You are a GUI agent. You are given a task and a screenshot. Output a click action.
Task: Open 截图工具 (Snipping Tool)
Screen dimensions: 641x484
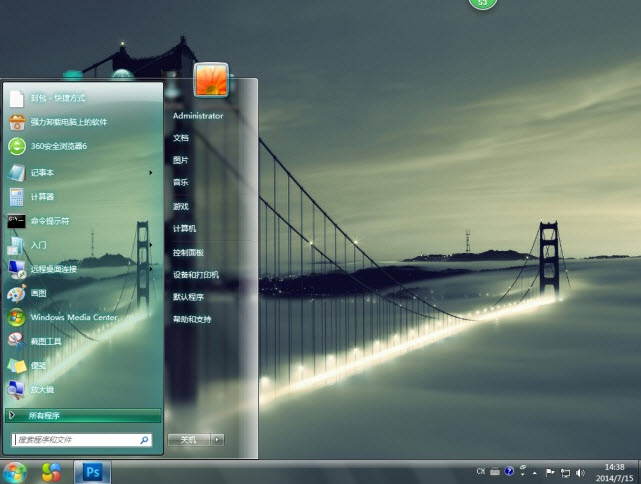tap(46, 341)
